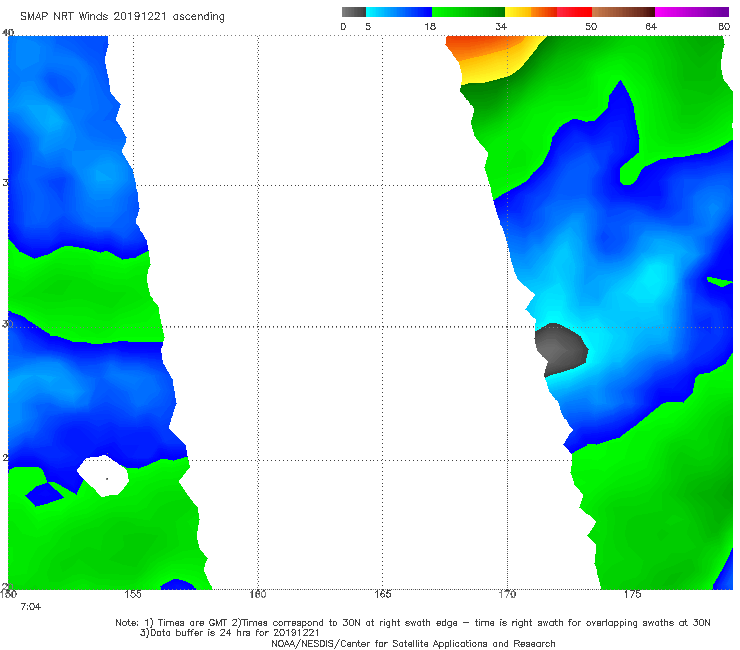
Task: Click the longitude axis label '165'
Action: pyautogui.click(x=382, y=594)
